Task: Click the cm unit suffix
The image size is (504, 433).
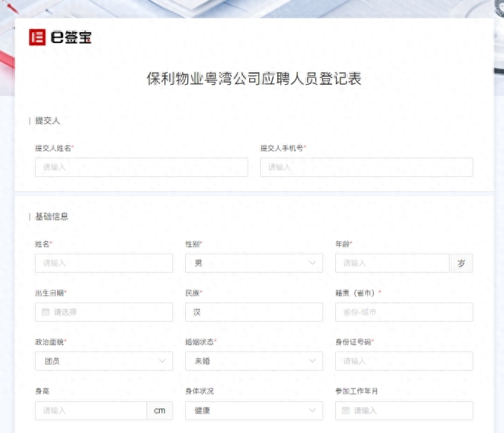Action: pyautogui.click(x=160, y=411)
